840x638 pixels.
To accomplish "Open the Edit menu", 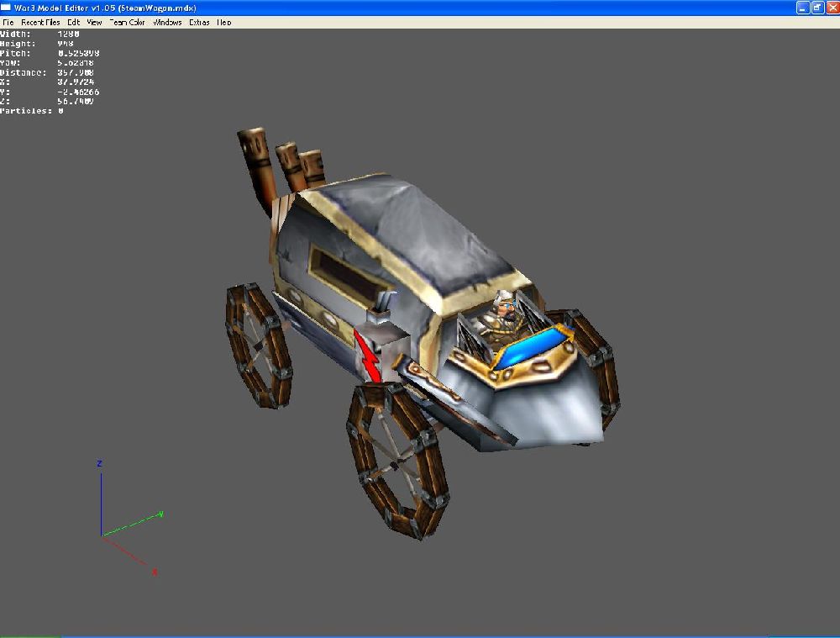I will pos(73,23).
